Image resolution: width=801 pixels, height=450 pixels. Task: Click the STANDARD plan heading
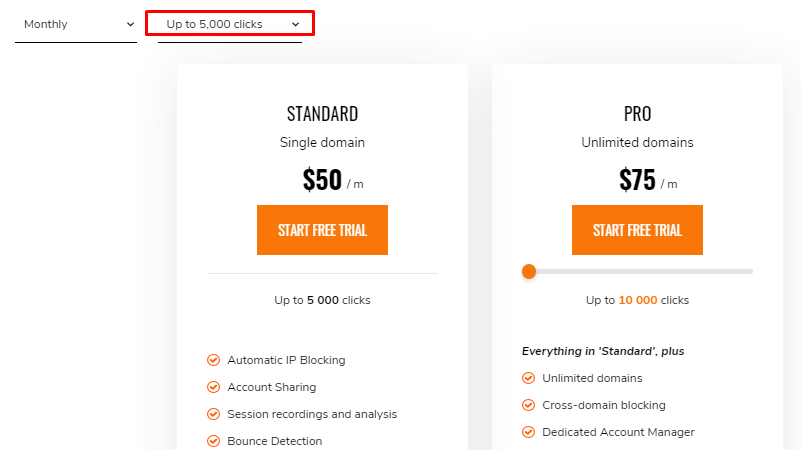click(322, 113)
